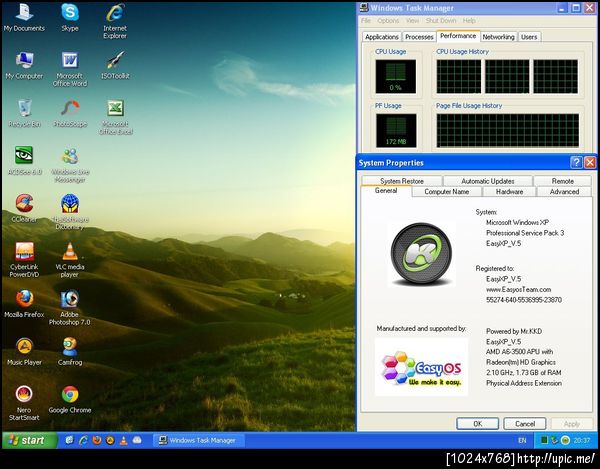
Task: Open Microsoft Office Word shortcut
Action: 70,69
